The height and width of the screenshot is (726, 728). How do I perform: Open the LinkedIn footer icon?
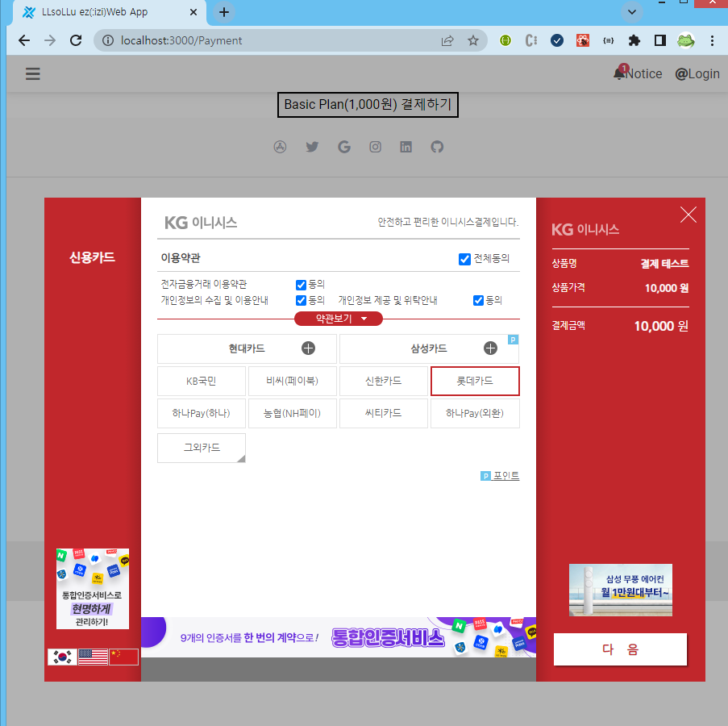[x=406, y=147]
